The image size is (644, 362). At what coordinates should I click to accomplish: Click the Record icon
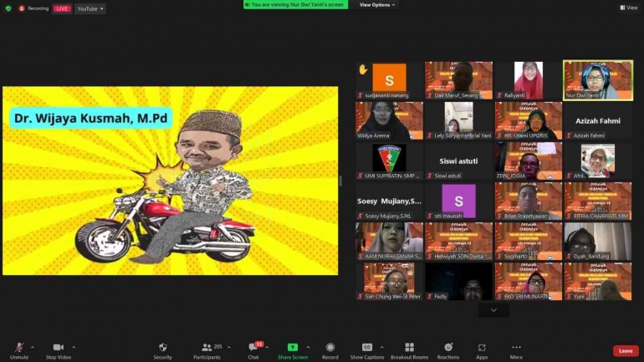pyautogui.click(x=330, y=347)
